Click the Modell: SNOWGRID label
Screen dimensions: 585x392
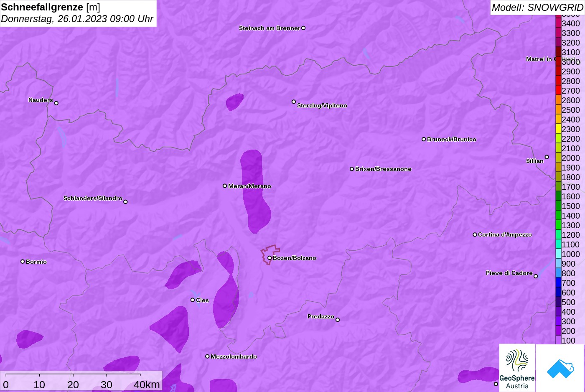tap(537, 8)
